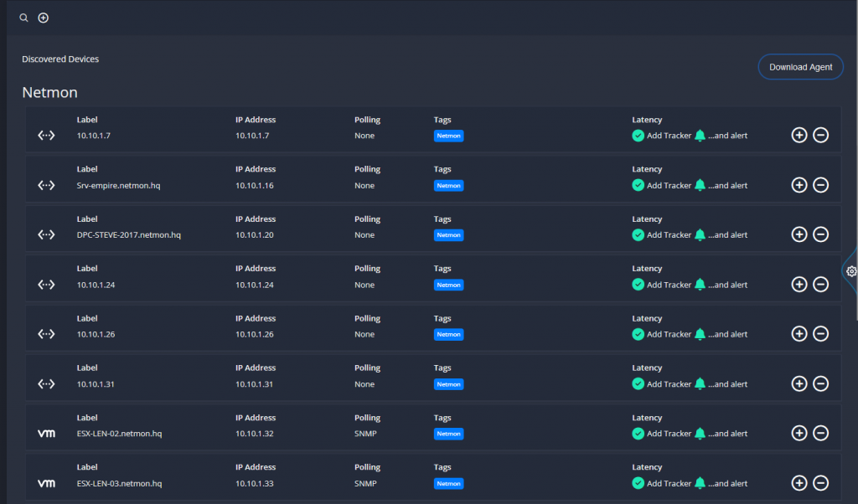Click SNMP polling value for ESX-LEN-02.netmon.hq

pos(365,434)
